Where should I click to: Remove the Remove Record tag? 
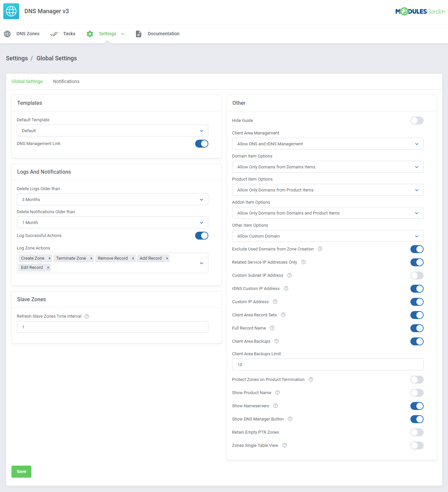(x=133, y=259)
